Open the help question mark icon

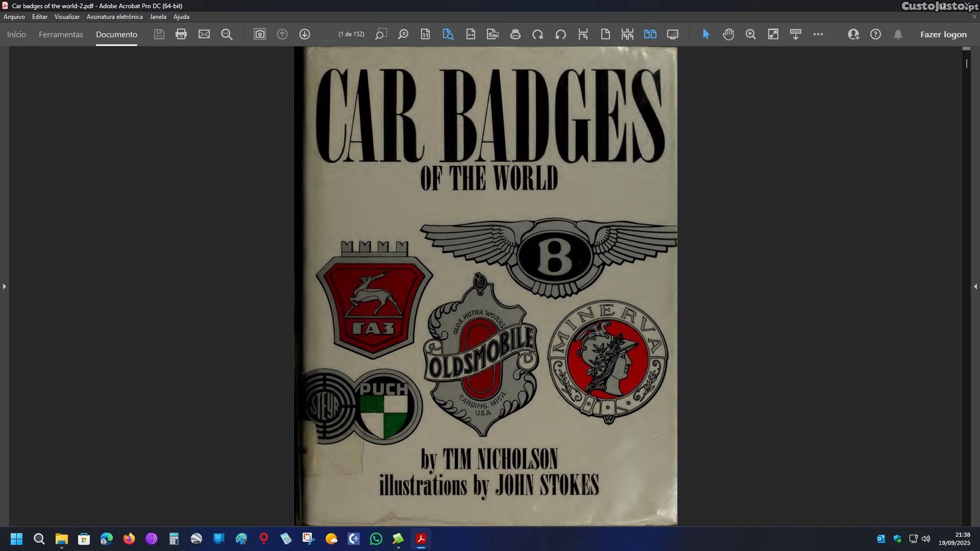pos(875,34)
